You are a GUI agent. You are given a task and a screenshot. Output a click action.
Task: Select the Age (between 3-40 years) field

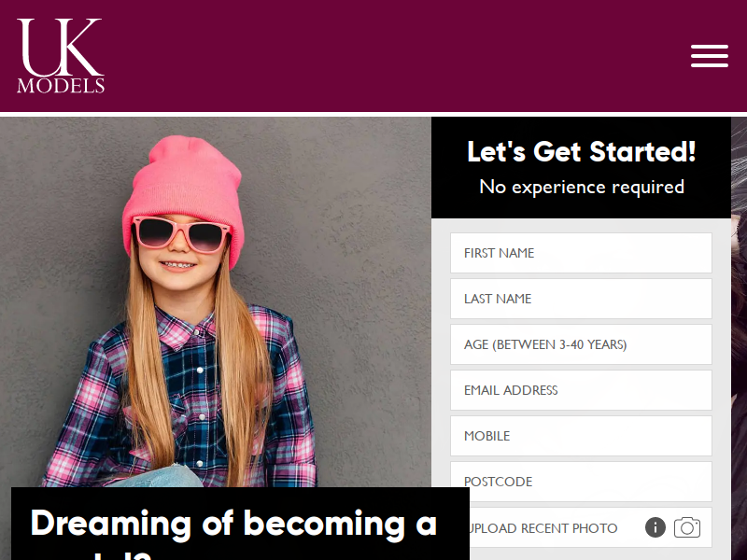[581, 344]
